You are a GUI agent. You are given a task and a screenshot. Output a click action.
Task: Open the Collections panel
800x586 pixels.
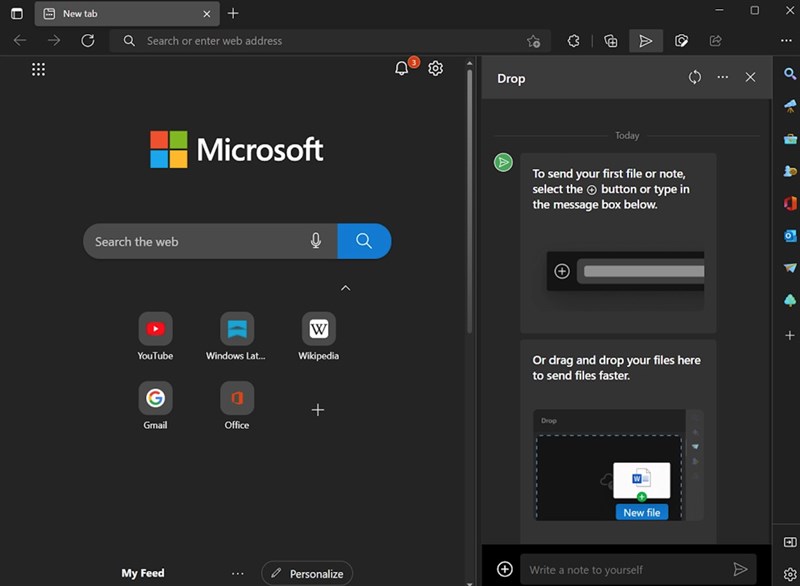point(611,41)
